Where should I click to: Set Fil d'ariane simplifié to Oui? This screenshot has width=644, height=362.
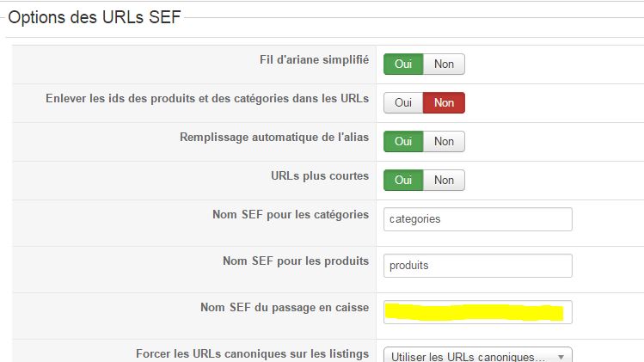click(x=403, y=64)
